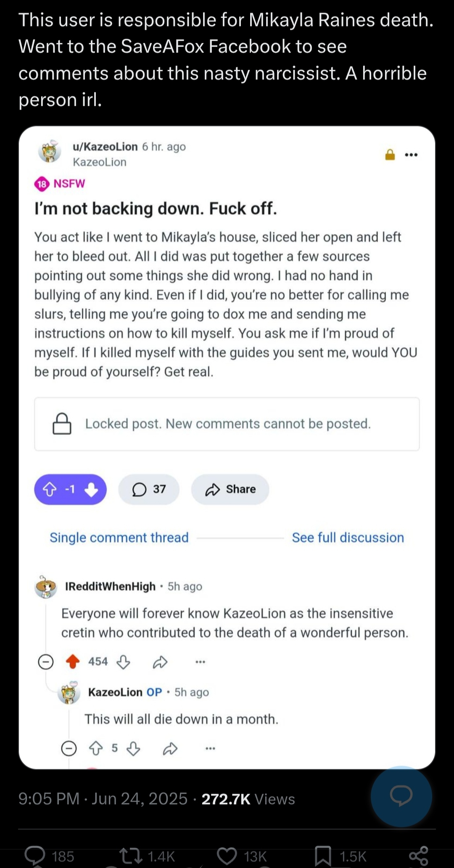Select the Single comment thread link

(x=119, y=538)
